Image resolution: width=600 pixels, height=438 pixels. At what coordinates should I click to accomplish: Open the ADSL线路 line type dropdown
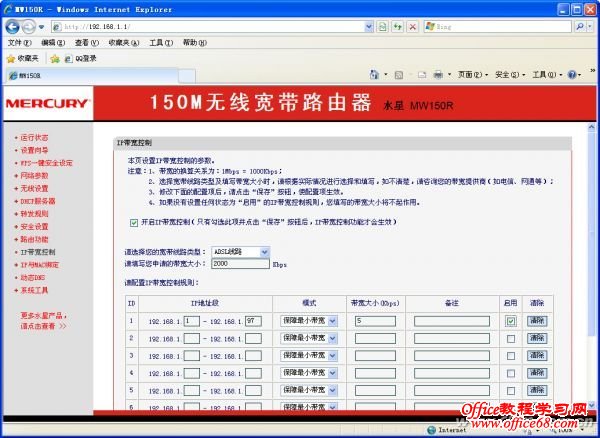pos(240,252)
